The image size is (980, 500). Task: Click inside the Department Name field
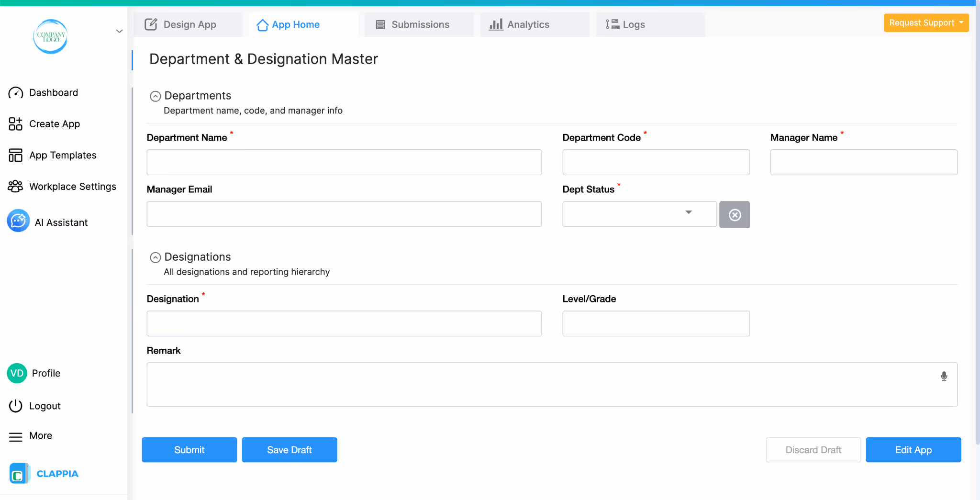(344, 162)
